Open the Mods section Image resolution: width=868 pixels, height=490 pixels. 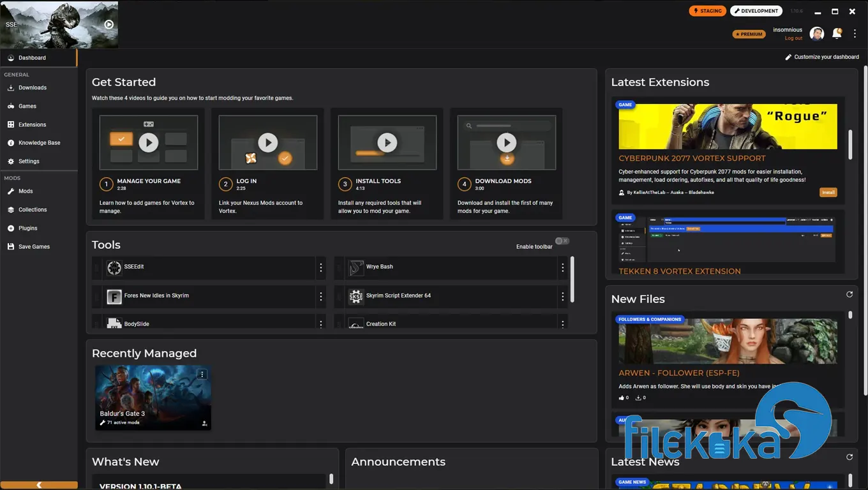pos(38,191)
